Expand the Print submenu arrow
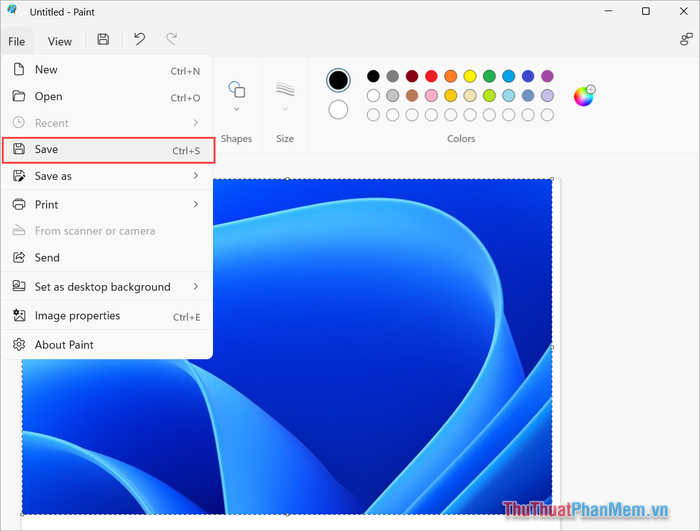The height and width of the screenshot is (531, 700). coord(196,204)
